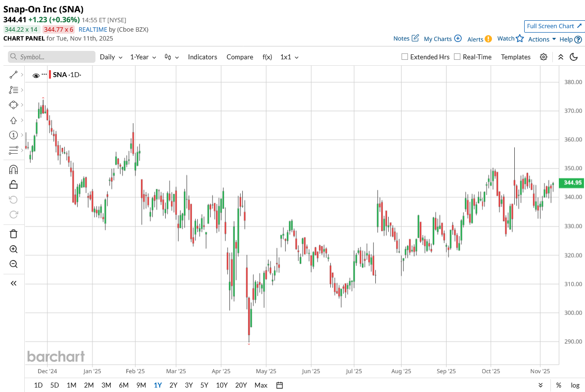Select the 6M range
585x392 pixels.
124,385
